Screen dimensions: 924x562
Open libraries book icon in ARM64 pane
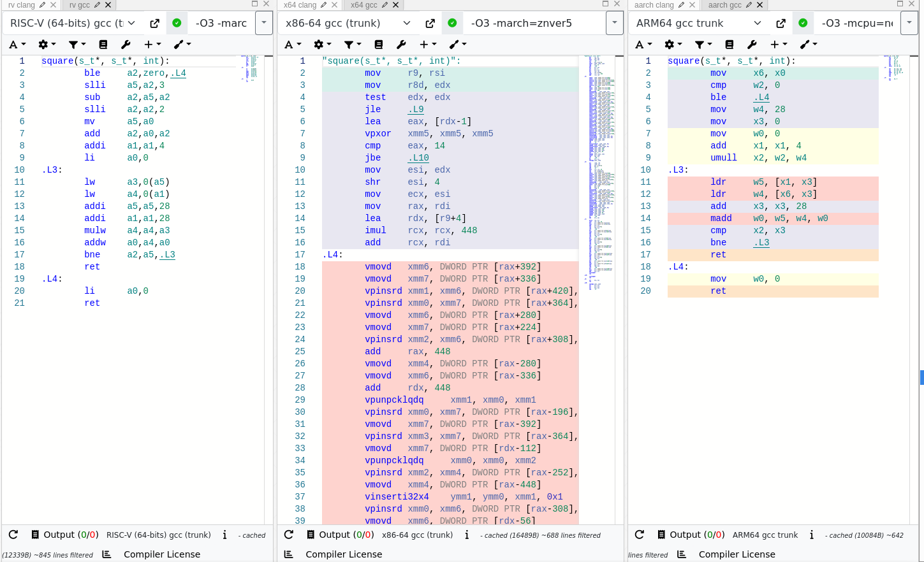coord(730,45)
